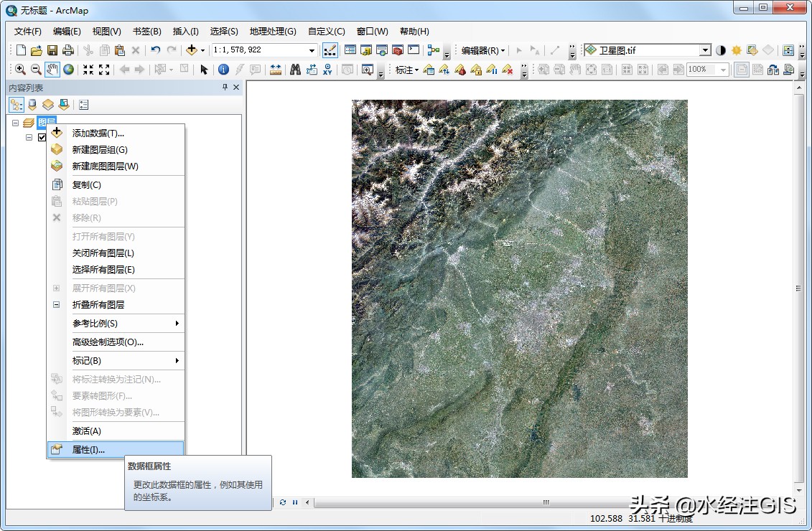Click the Full Extent globe icon
This screenshot has width=812, height=531.
tap(68, 70)
